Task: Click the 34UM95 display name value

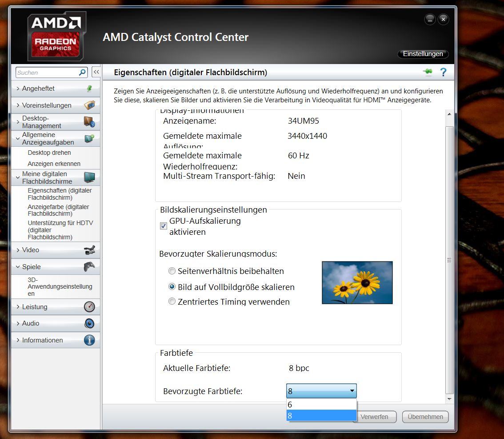Action: point(304,121)
